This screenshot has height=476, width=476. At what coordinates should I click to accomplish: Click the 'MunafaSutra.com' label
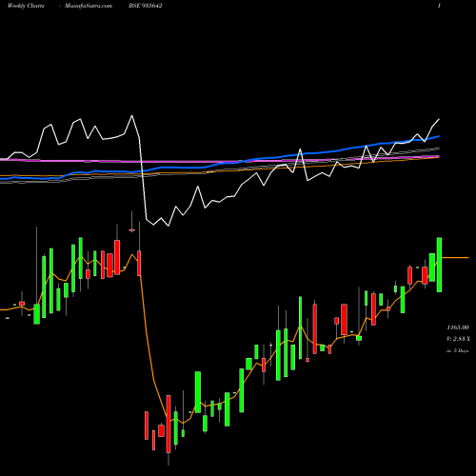coord(89,6)
